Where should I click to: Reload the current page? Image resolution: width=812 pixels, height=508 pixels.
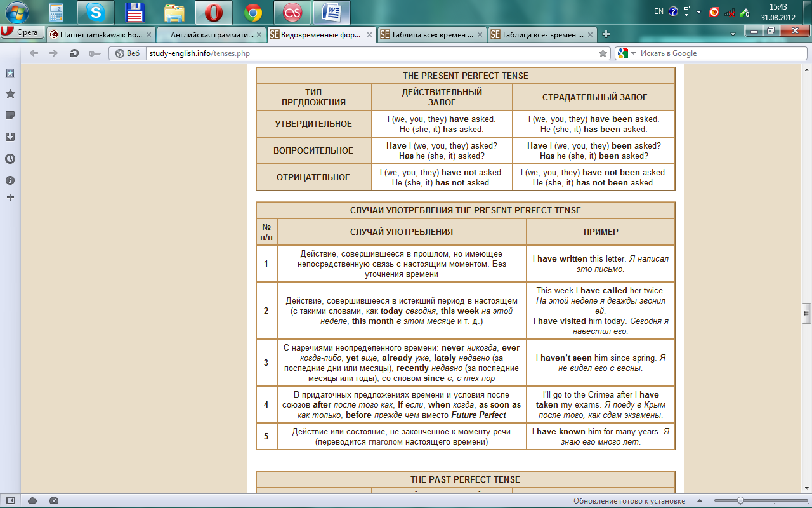click(x=74, y=53)
